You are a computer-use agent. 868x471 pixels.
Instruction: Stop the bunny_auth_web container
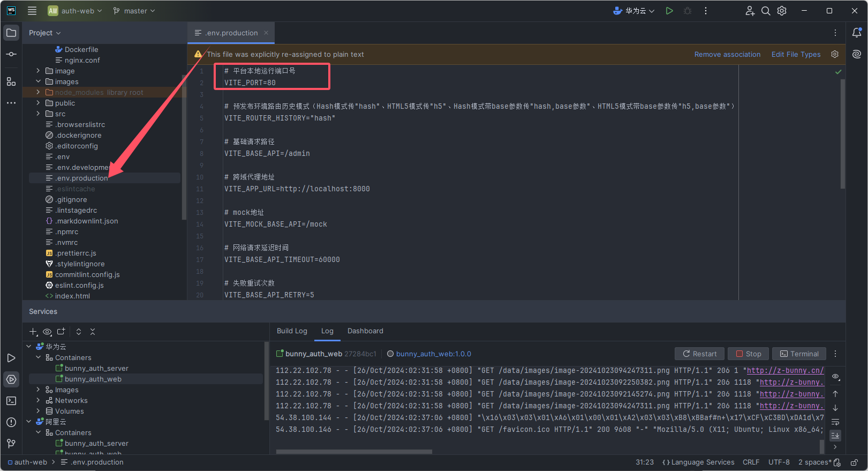[749, 354]
